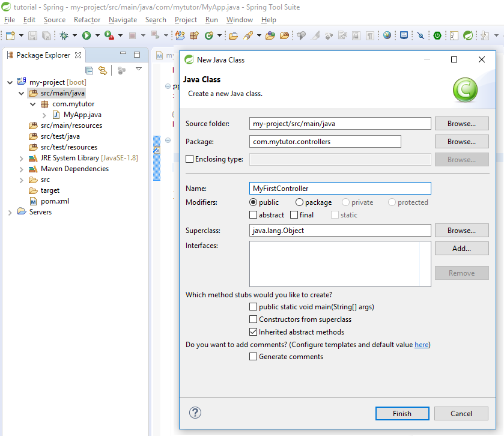This screenshot has height=436, width=504.
Task: Click the green Spring leaf toolbar icon
Action: pyautogui.click(x=468, y=35)
